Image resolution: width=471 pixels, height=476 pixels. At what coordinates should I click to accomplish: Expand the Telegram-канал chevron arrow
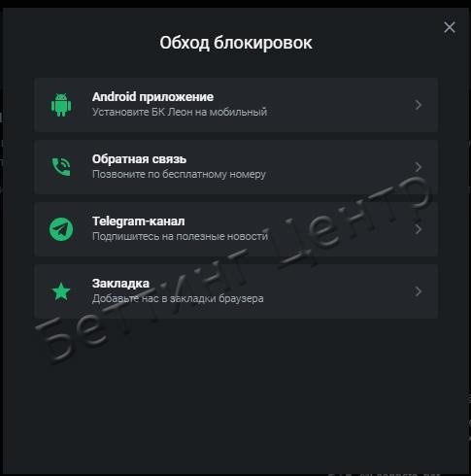(418, 229)
